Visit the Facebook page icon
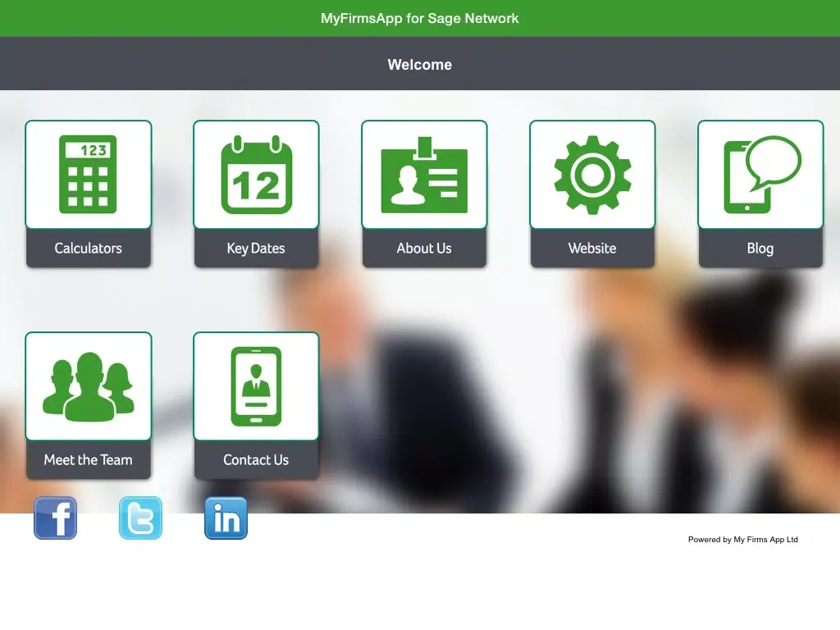Screen dimensions: 840x630 coord(55,518)
